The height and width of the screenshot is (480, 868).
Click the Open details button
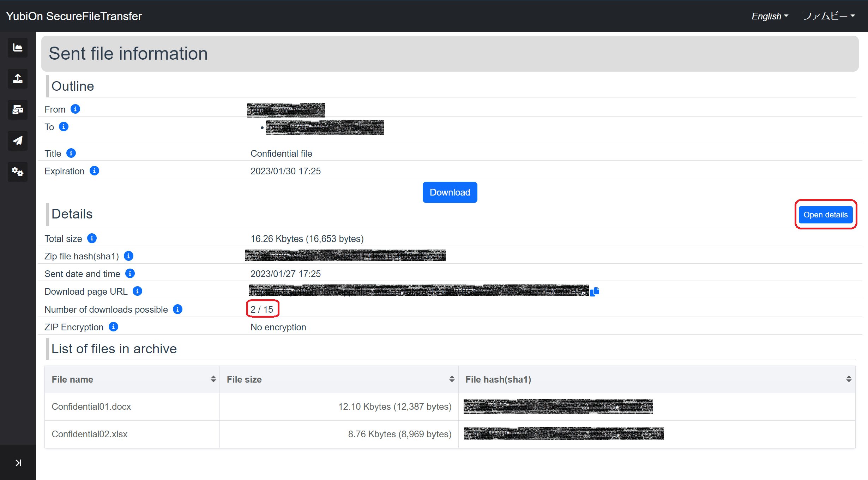click(826, 215)
